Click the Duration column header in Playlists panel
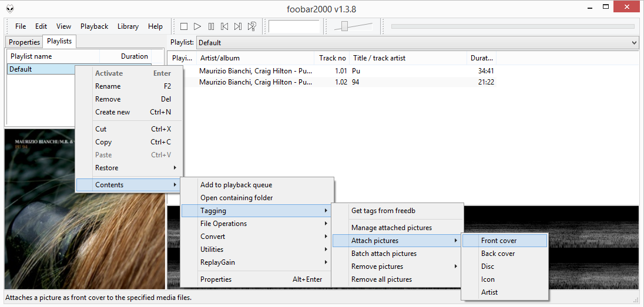This screenshot has height=307, width=644. pyautogui.click(x=125, y=56)
